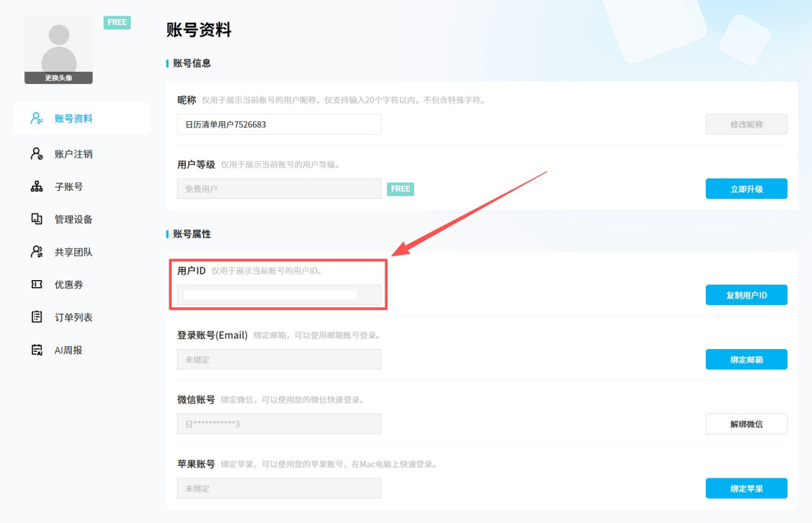Screen dimensions: 812x523
Task: Click the 解绑微信 button
Action: point(746,424)
